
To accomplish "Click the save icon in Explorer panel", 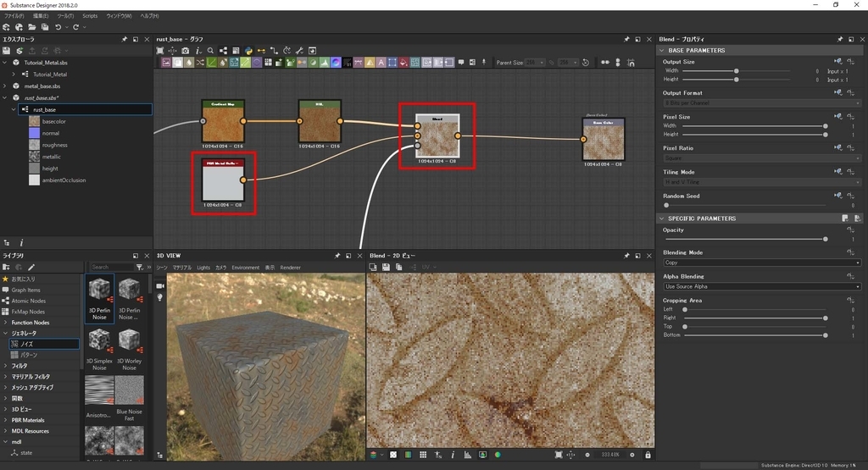I will click(6, 51).
